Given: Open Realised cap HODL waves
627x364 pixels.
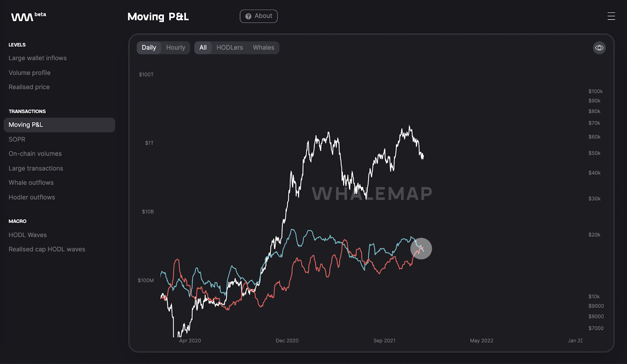Looking at the screenshot, I should click(x=47, y=249).
